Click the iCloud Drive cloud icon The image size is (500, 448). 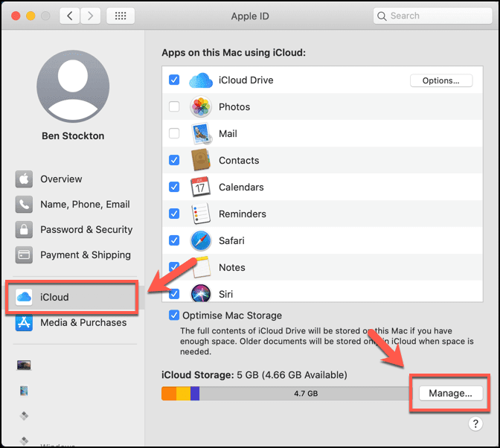201,80
